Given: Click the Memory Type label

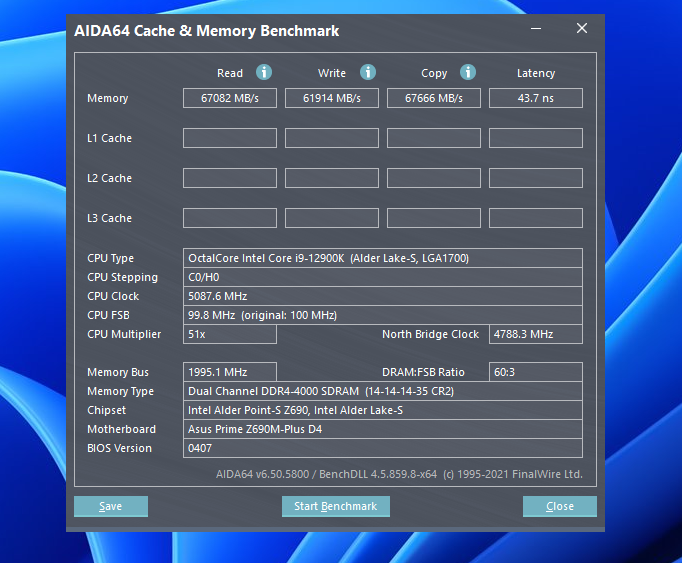Looking at the screenshot, I should tap(120, 392).
